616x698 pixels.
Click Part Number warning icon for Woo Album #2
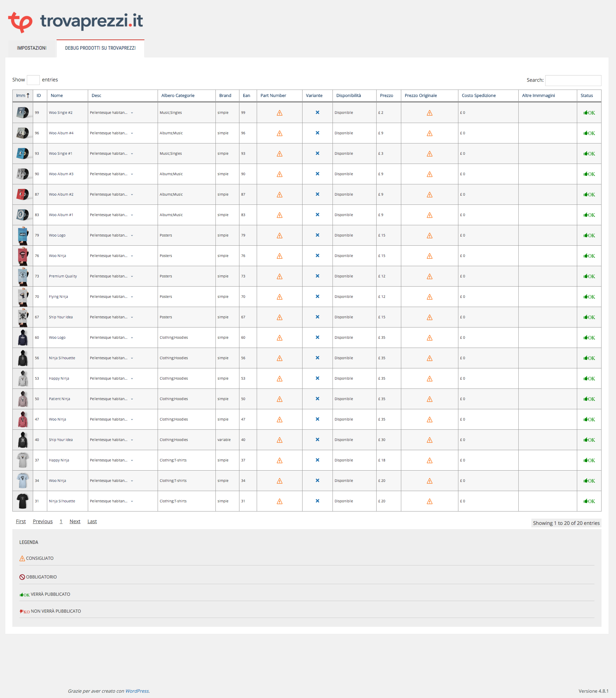[x=280, y=195]
